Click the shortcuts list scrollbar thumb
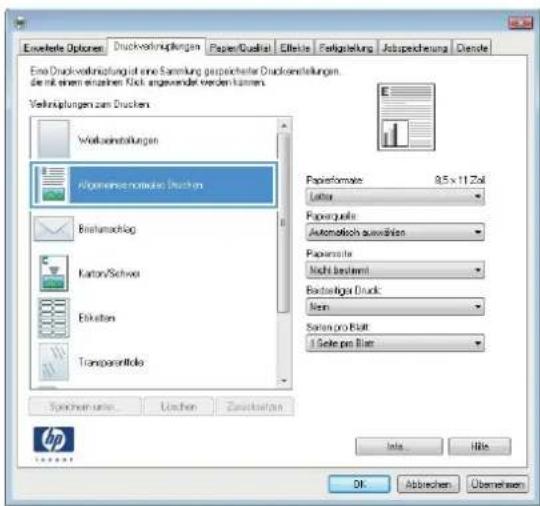Viewport: 540px width, 506px height. (283, 223)
